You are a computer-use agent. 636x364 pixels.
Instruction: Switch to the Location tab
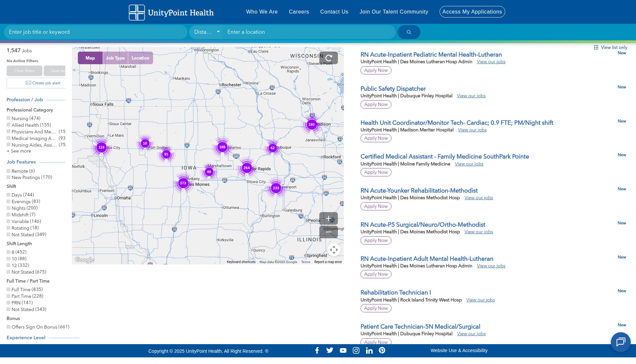tap(140, 58)
